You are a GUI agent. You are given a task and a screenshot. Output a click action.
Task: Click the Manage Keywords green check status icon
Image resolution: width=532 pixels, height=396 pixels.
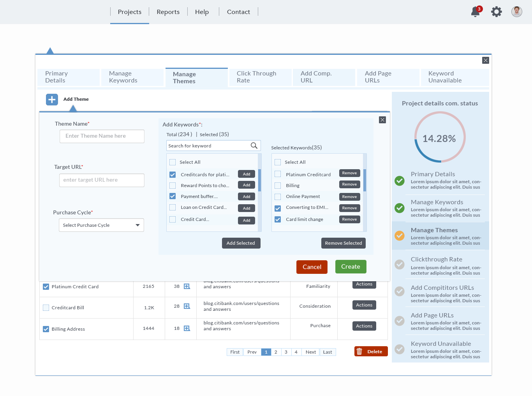(x=400, y=208)
